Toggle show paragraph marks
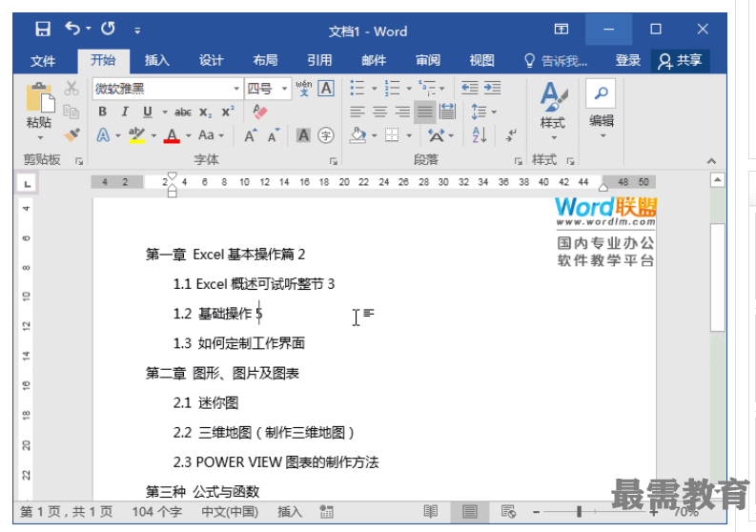 pos(511,135)
